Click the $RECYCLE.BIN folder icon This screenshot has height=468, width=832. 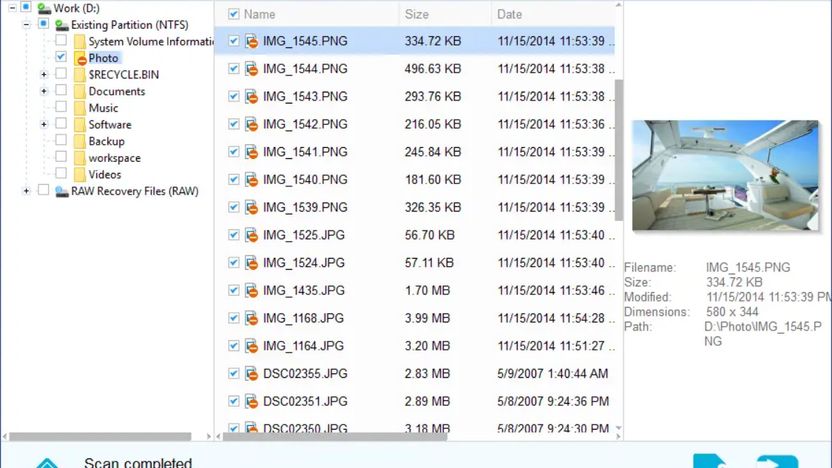tap(80, 74)
